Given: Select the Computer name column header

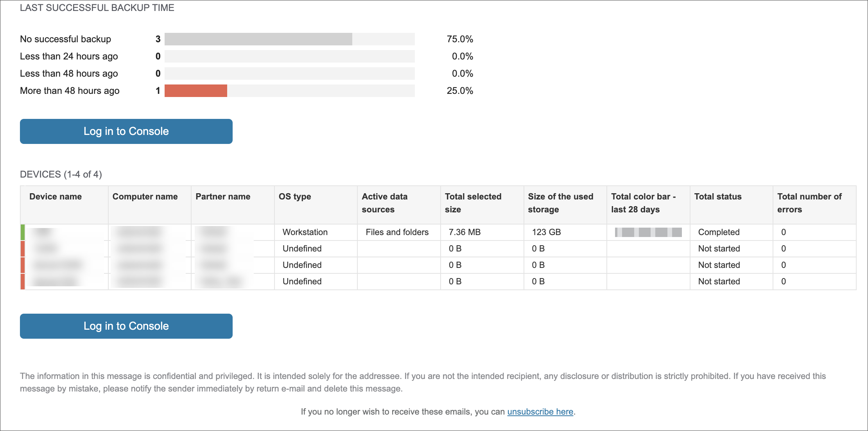Looking at the screenshot, I should (x=145, y=197).
